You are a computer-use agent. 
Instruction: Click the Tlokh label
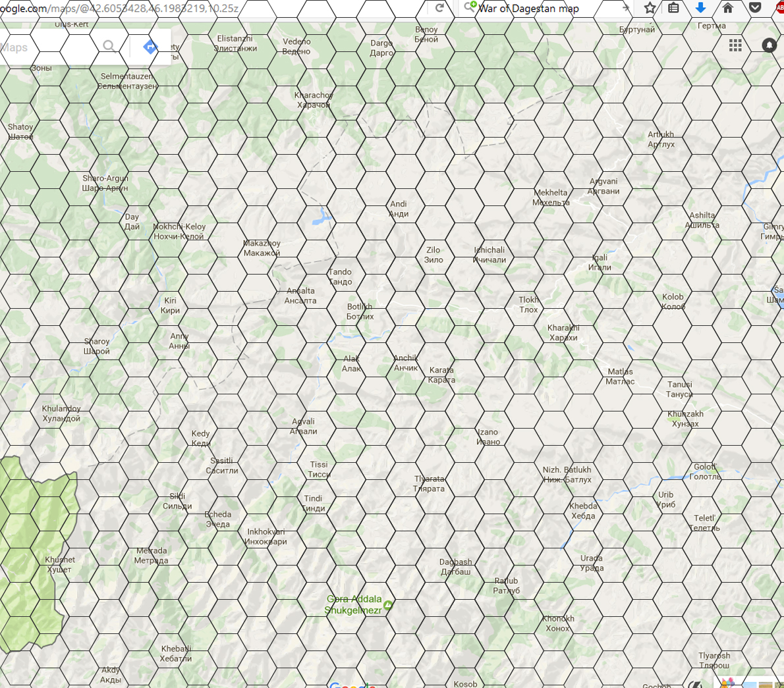[x=528, y=304]
